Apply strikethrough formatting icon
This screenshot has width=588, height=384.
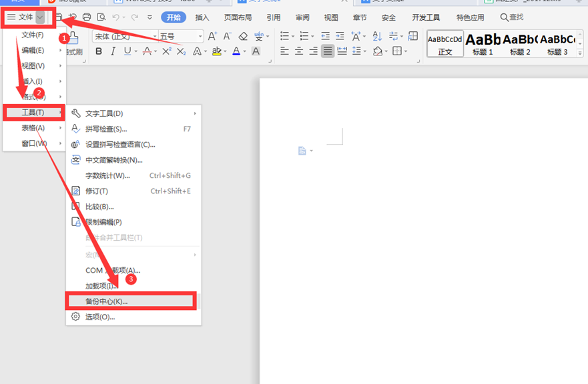pos(147,51)
